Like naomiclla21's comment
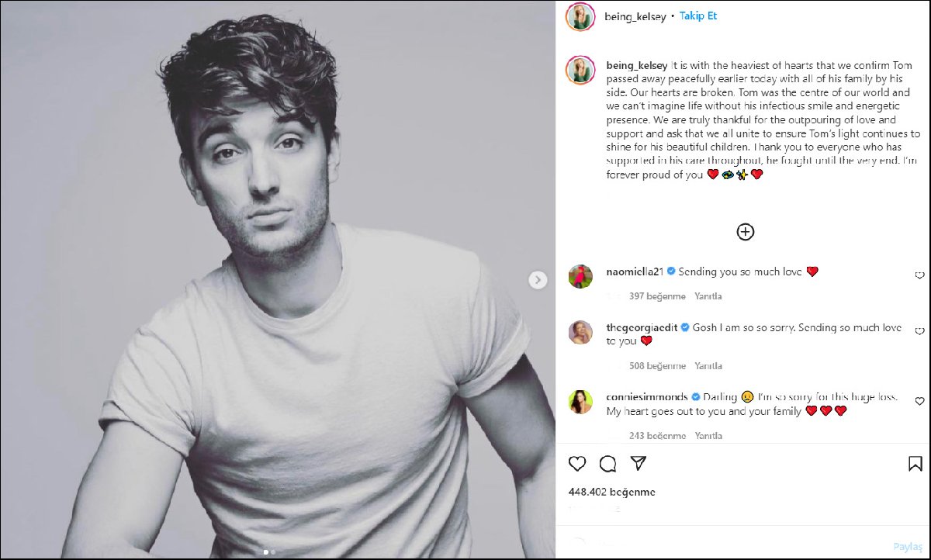Viewport: 931px width, 560px height. (x=919, y=275)
